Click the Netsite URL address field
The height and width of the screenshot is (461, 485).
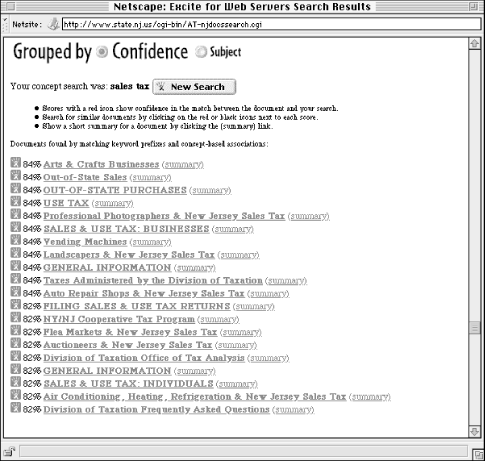[271, 24]
